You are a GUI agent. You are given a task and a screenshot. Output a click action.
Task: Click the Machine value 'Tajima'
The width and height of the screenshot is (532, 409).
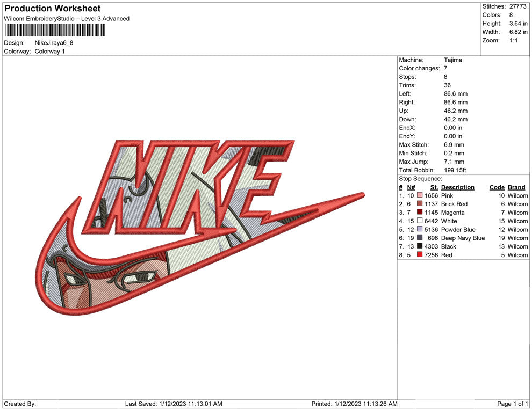(x=453, y=60)
